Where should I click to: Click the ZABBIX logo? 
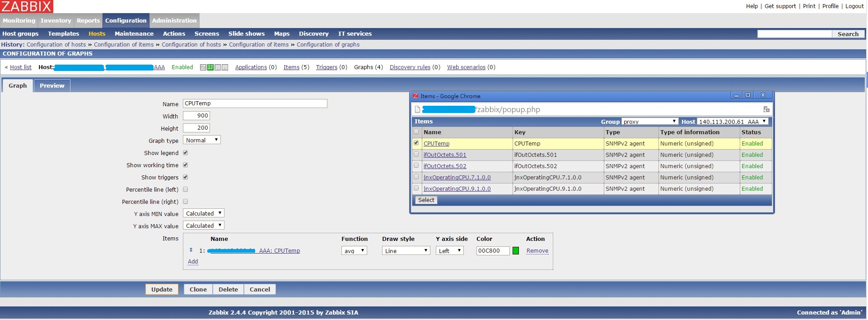pyautogui.click(x=27, y=6)
